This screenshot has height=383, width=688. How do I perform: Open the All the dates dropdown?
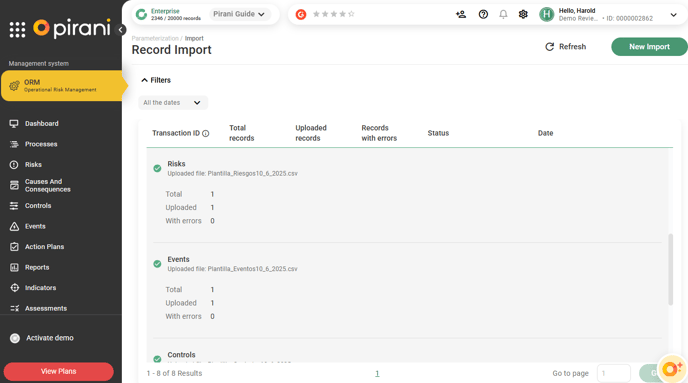tap(172, 103)
